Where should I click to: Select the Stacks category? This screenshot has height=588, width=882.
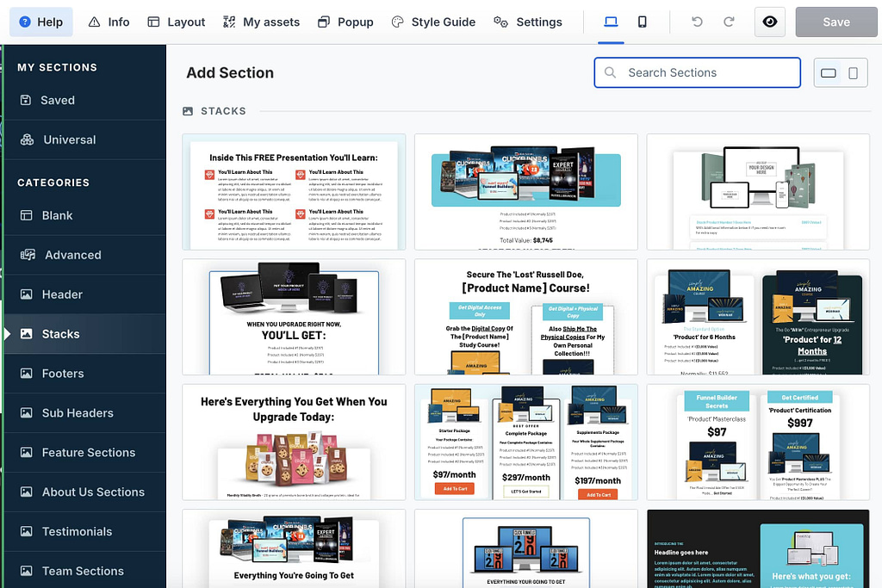click(x=85, y=334)
